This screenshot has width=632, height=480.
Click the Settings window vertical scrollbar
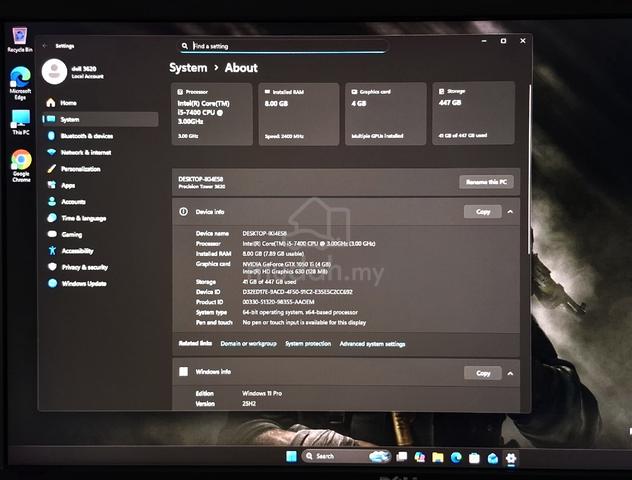point(529,169)
